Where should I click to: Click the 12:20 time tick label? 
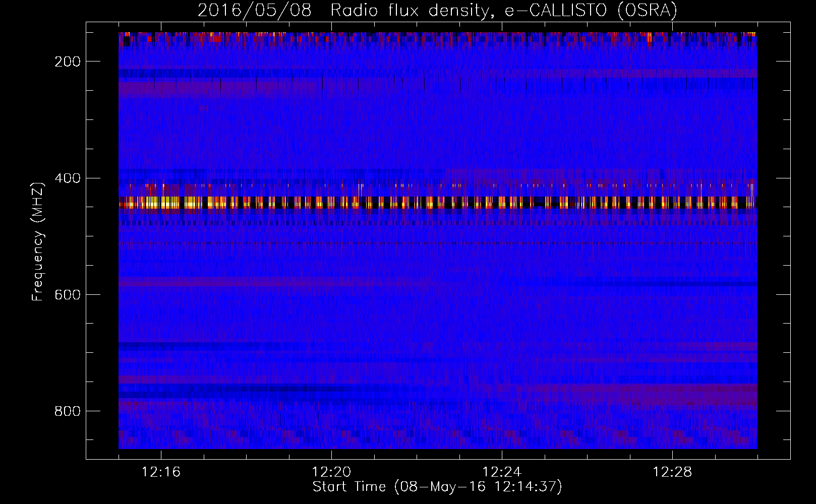tap(331, 472)
